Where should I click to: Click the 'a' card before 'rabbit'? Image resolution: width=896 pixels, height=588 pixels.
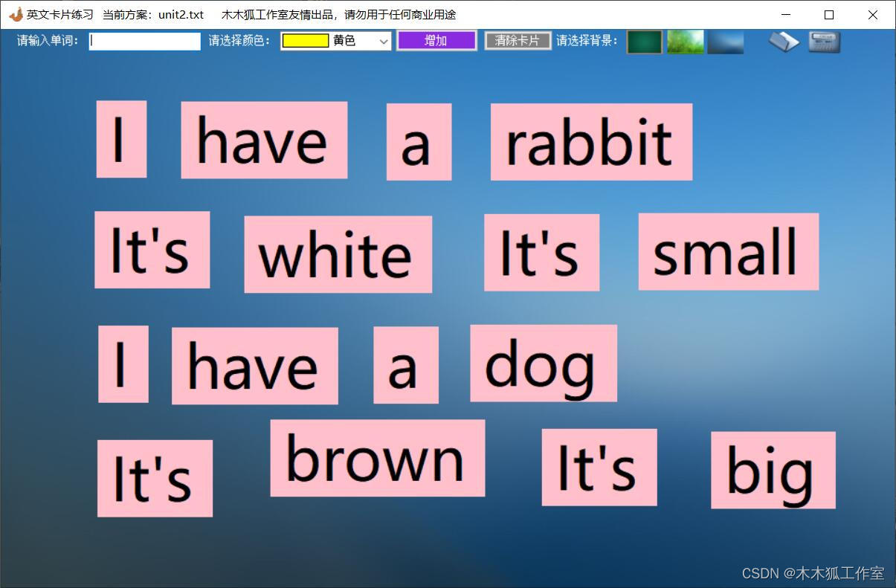419,142
